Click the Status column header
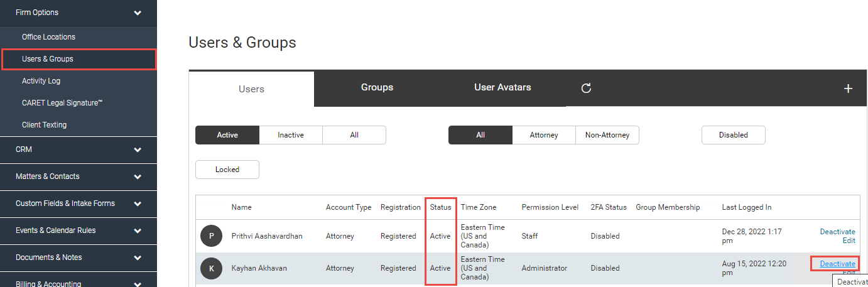868x287 pixels. (x=440, y=207)
